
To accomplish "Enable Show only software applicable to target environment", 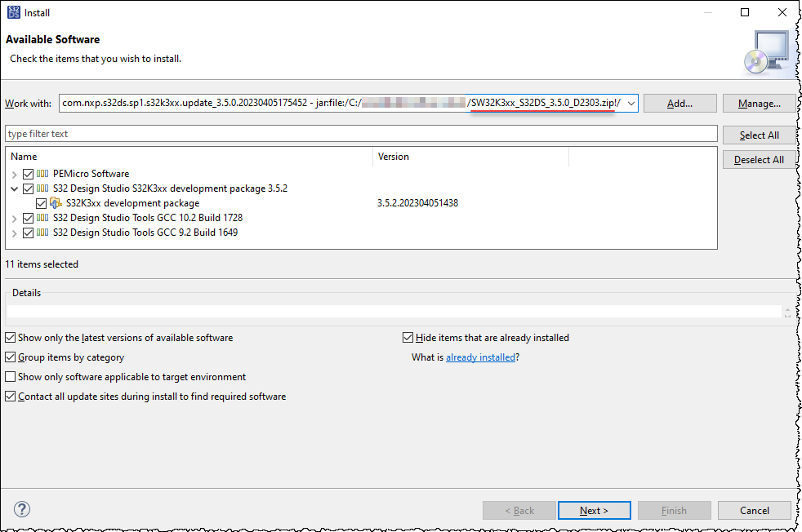I will pyautogui.click(x=11, y=377).
